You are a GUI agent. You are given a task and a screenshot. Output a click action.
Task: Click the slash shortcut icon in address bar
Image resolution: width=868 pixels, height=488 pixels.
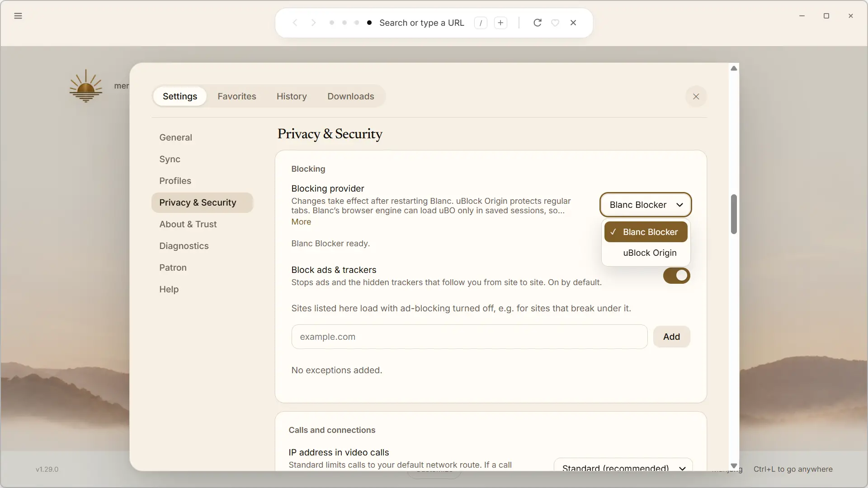click(481, 23)
